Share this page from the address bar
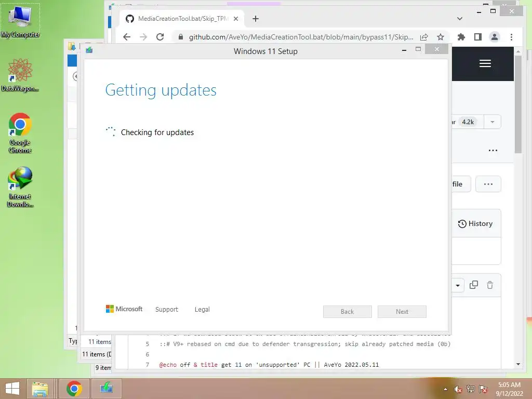Screen dimensions: 532x399 tap(424, 37)
